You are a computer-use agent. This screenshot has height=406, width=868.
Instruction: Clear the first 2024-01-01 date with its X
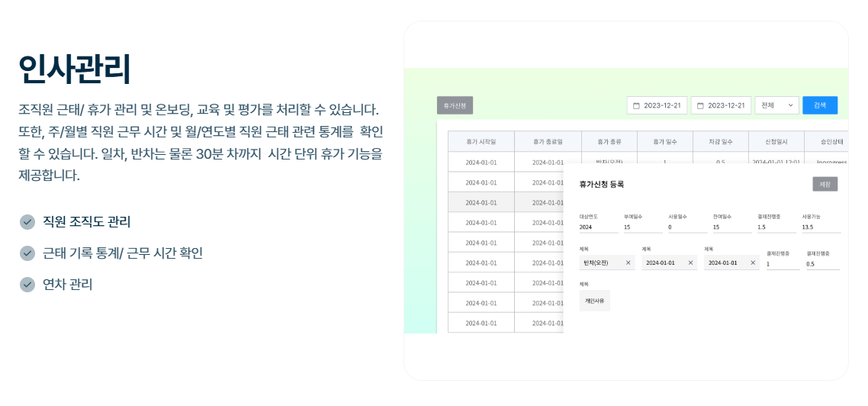(691, 263)
